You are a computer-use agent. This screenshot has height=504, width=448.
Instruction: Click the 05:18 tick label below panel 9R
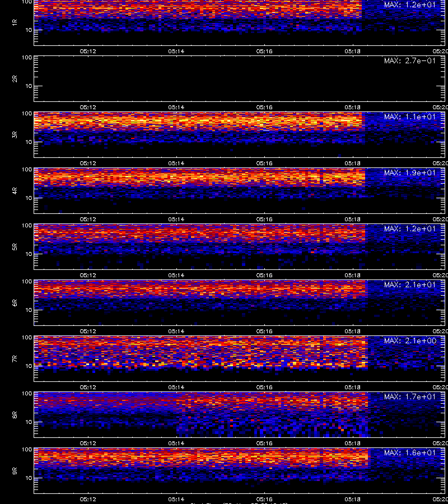click(x=353, y=499)
